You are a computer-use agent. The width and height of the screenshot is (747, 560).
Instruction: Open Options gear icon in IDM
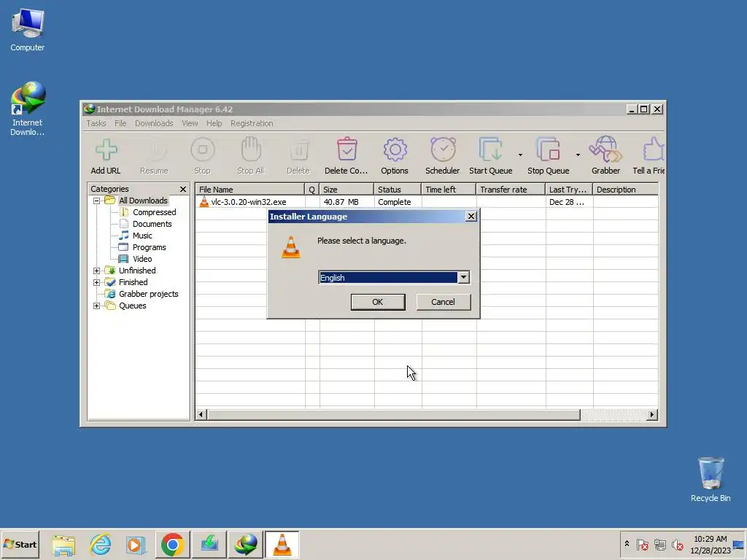point(395,150)
